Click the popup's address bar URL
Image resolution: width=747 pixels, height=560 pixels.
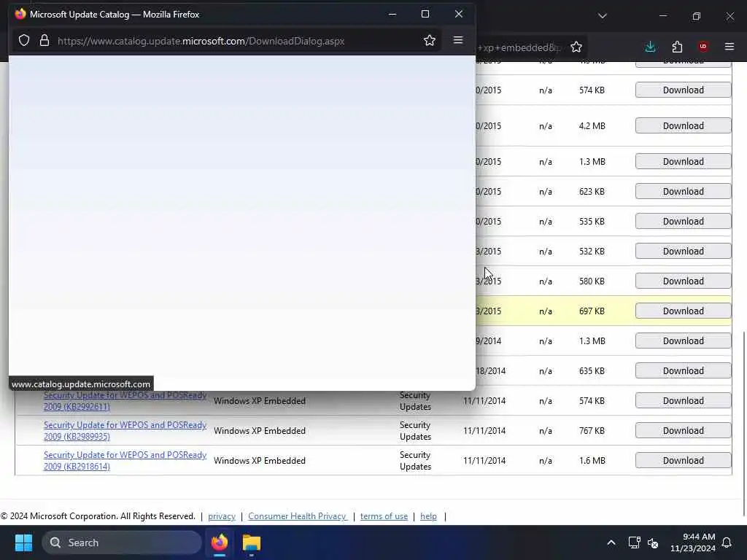pos(201,41)
